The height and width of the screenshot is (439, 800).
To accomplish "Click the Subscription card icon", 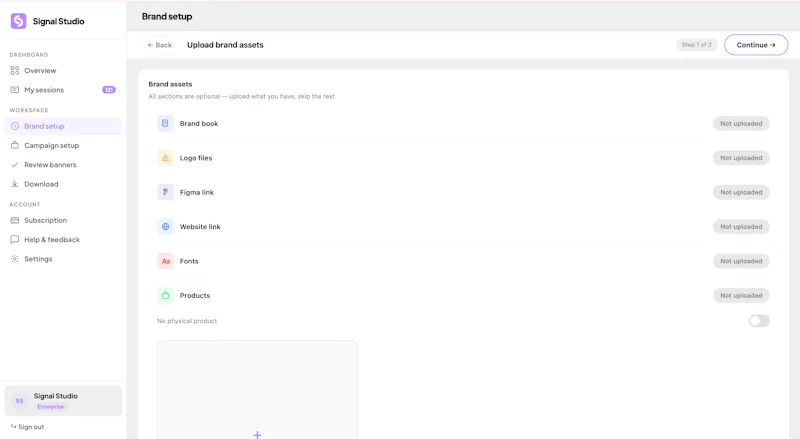I will pyautogui.click(x=15, y=221).
